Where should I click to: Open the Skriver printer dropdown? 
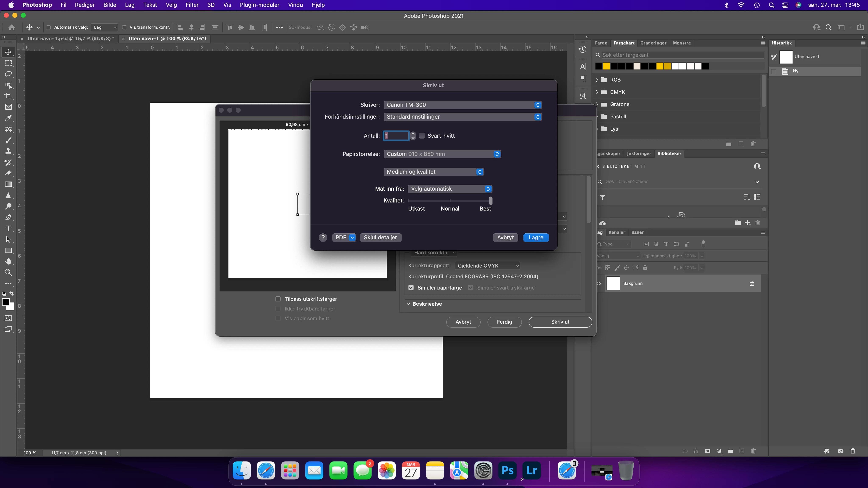pos(462,105)
